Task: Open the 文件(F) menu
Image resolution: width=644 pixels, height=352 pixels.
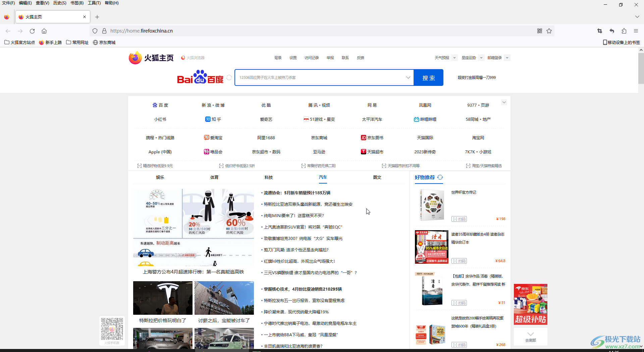Action: [8, 3]
